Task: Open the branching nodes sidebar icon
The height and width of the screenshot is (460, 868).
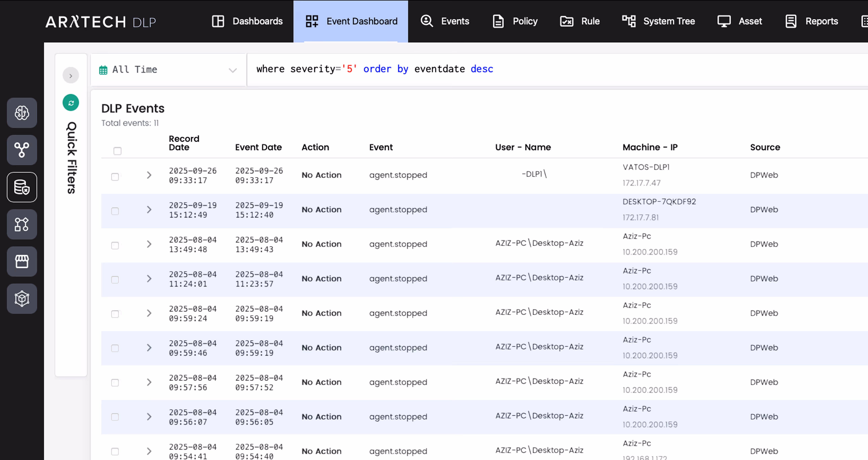Action: 22,150
